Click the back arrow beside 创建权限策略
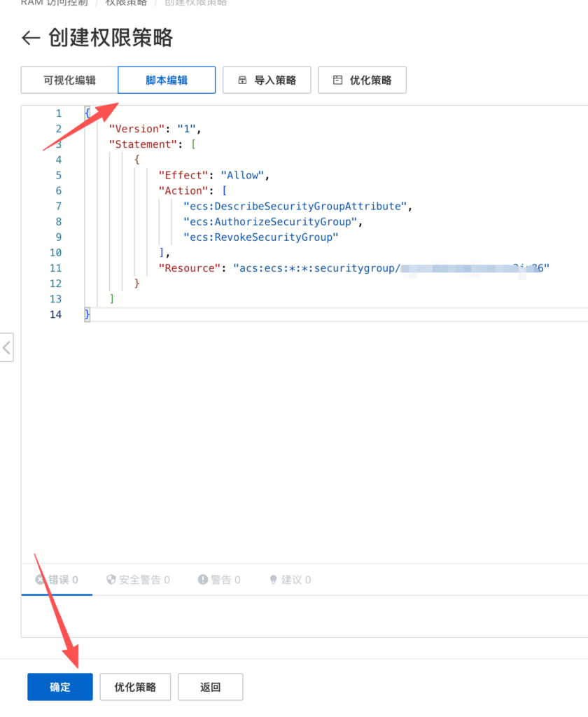The image size is (588, 717). point(31,38)
